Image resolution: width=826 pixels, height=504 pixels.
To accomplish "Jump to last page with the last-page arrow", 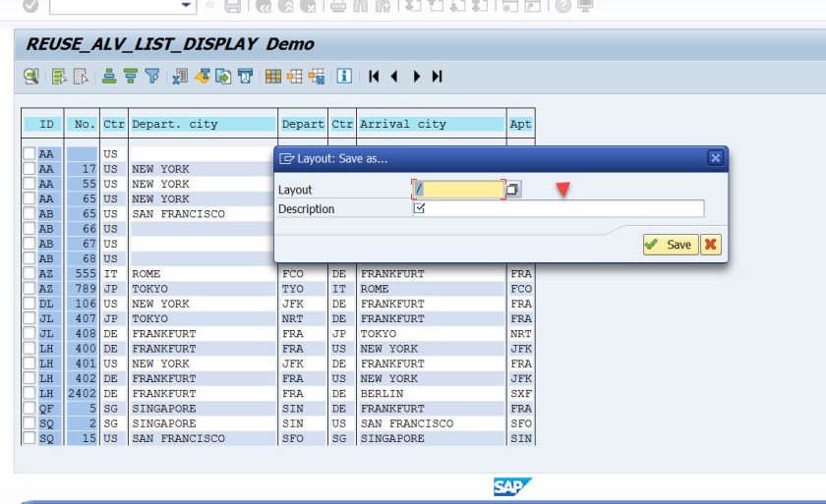I will [437, 76].
